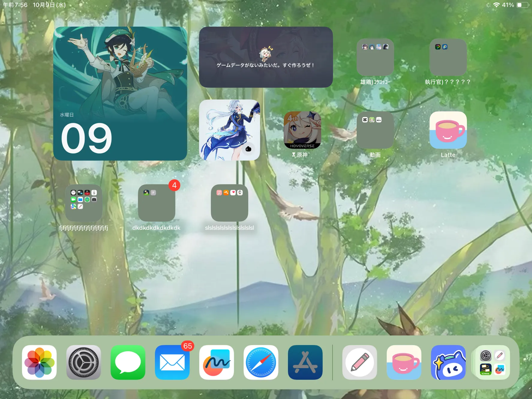Tap the clock reading 午前7:56
The image size is (532, 399).
coord(15,5)
